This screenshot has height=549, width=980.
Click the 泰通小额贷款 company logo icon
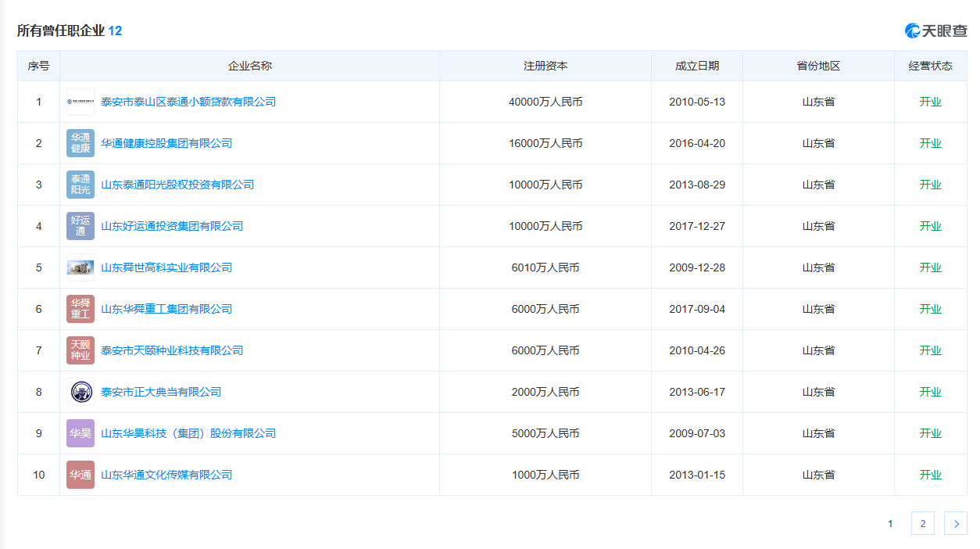[80, 102]
